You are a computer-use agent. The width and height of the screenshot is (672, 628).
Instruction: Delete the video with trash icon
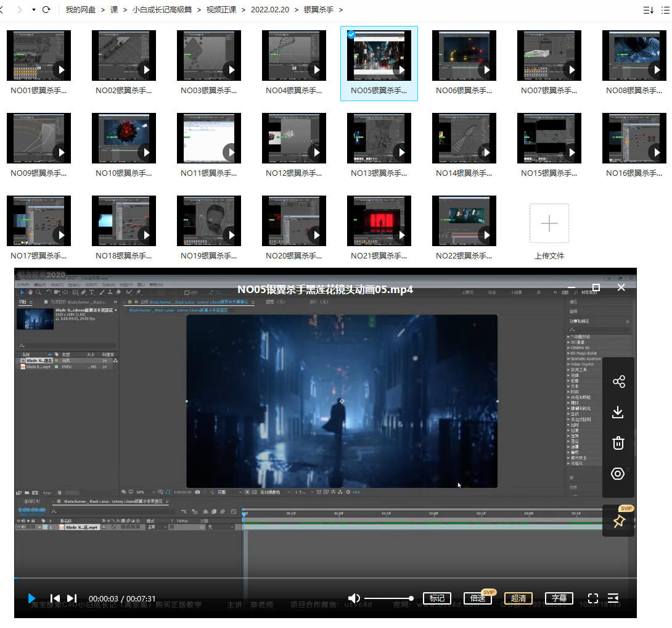click(618, 443)
